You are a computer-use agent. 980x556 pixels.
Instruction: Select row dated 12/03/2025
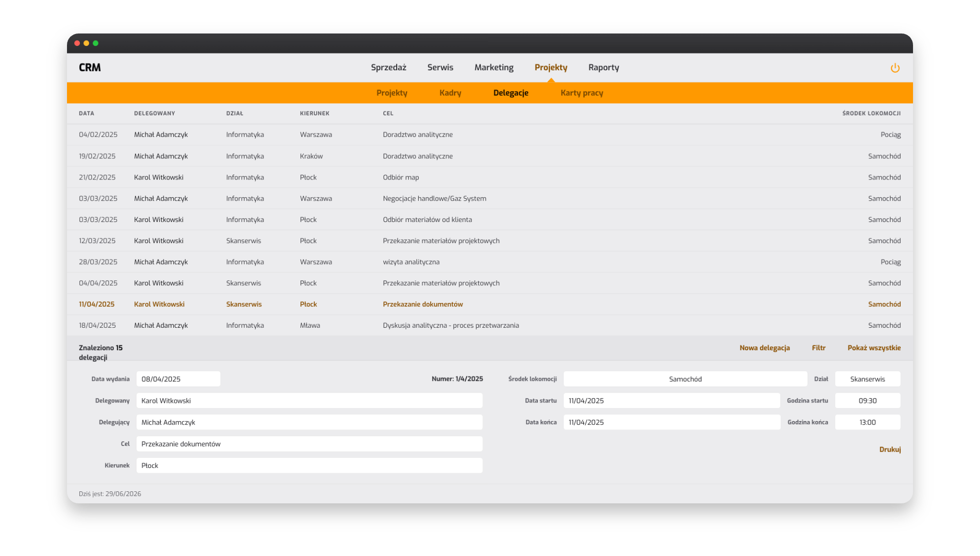pos(490,241)
